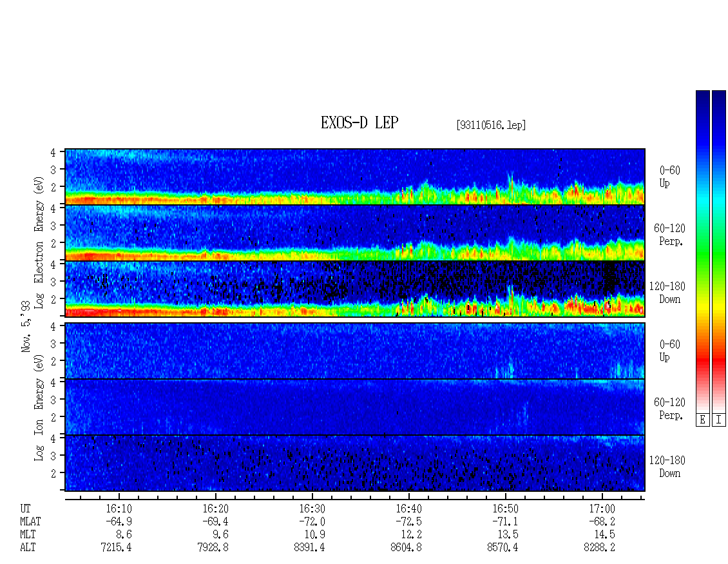The width and height of the screenshot is (728, 564).
Task: Click the ALT row label
Action: pyautogui.click(x=28, y=548)
